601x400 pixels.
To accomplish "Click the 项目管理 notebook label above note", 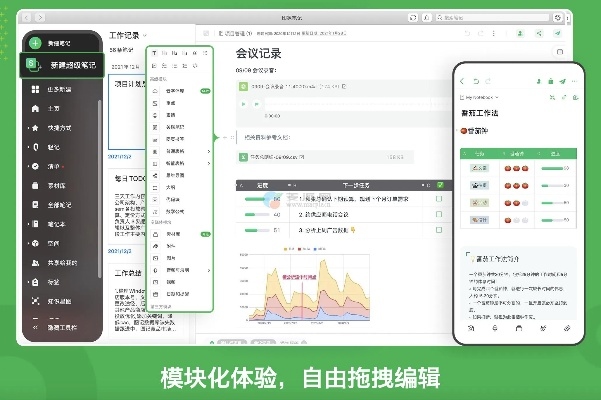I will (235, 33).
